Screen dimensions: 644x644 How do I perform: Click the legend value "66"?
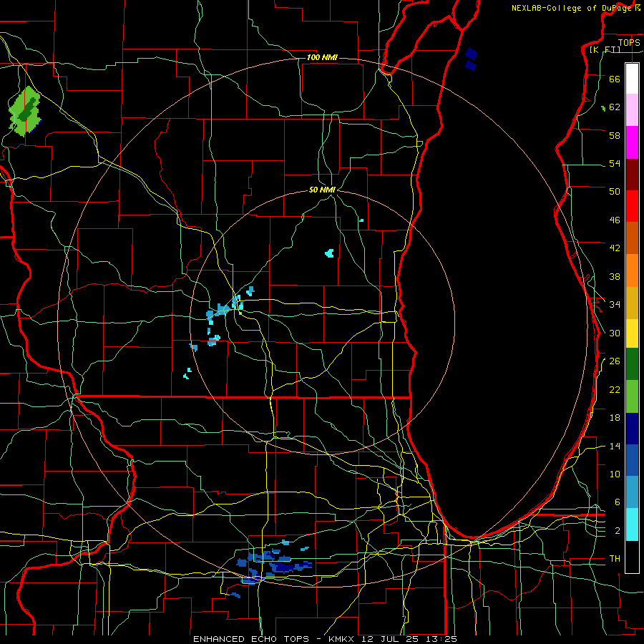(615, 79)
